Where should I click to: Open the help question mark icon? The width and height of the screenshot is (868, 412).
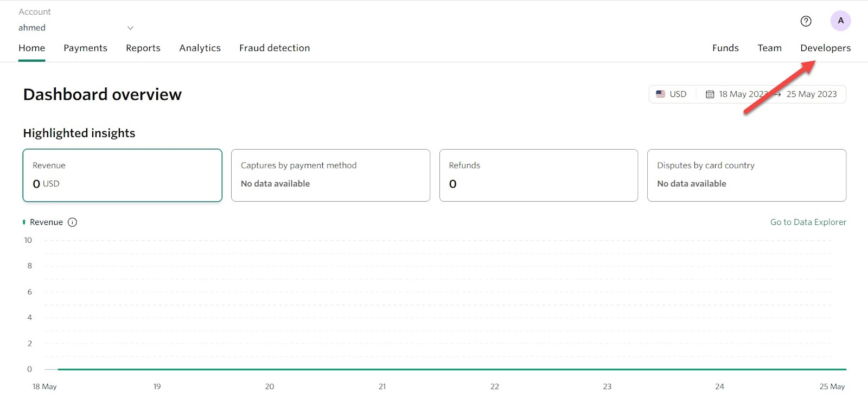806,21
